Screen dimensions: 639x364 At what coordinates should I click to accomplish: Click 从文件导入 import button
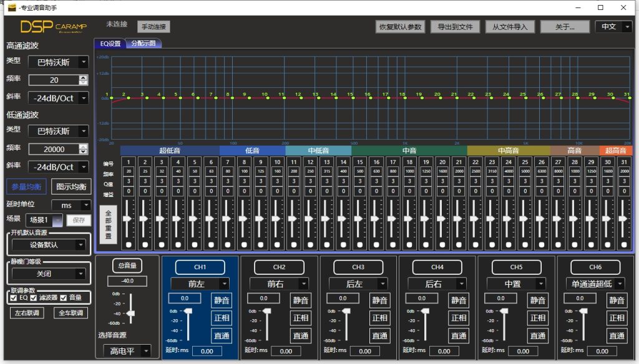coord(510,26)
